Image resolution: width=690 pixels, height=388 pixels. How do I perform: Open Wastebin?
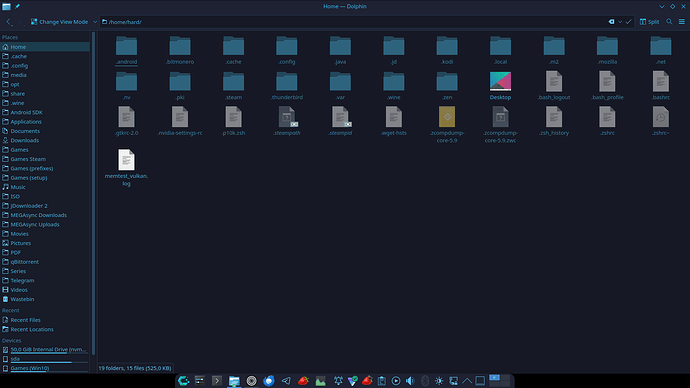point(45,299)
